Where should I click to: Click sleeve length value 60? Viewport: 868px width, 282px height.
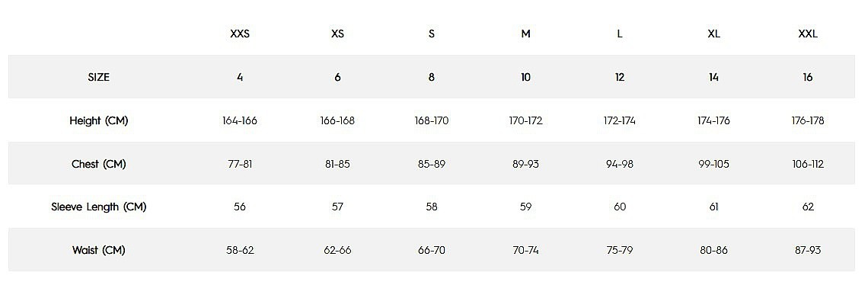(620, 207)
